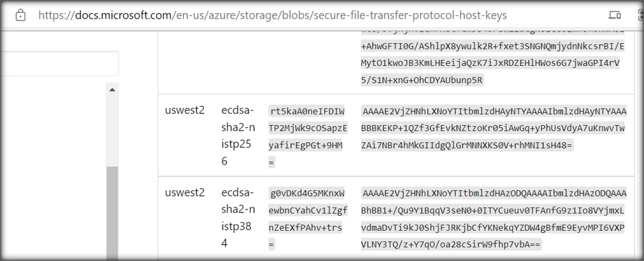Click the nistp256 public key starting AAAAE2VjZHNh
Image resolution: width=644 pixels, height=261 pixels.
(x=494, y=128)
